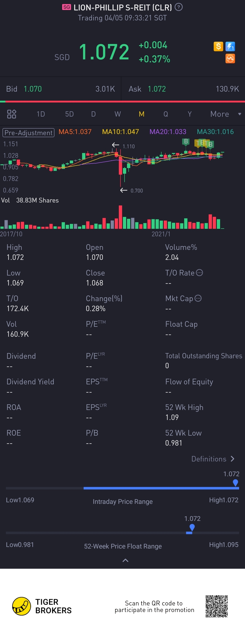The image size is (245, 644).
Task: Tap the blue lightning bolt badge
Action: pyautogui.click(x=230, y=46)
